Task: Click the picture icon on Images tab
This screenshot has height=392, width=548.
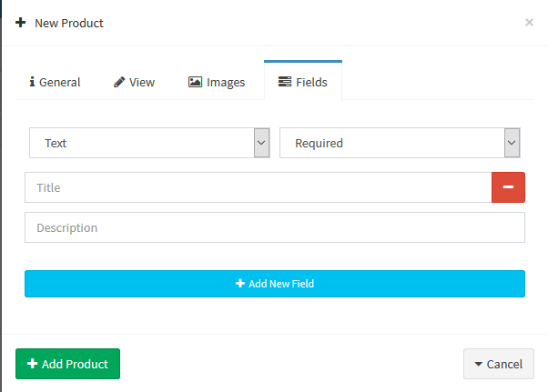Action: coord(195,82)
